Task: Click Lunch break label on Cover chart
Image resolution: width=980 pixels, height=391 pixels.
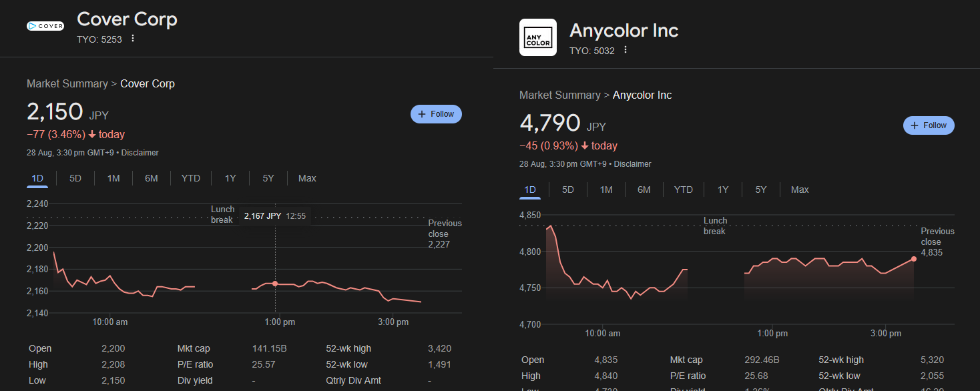Action: [222, 214]
